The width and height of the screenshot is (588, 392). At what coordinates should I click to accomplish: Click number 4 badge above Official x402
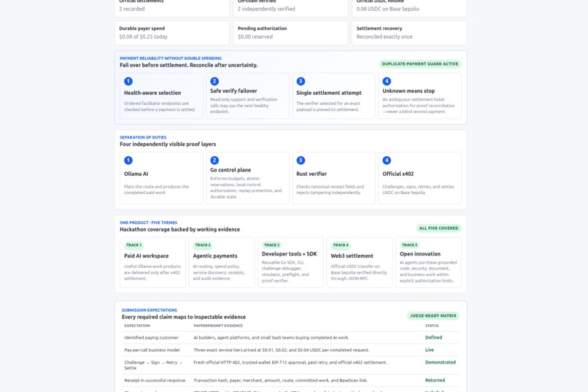387,160
